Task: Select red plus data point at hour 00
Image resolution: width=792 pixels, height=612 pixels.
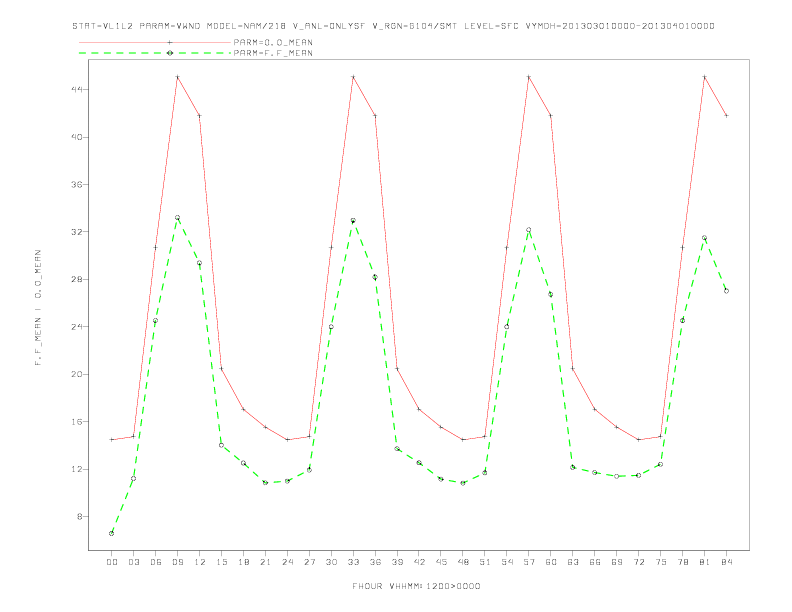Action: point(112,440)
